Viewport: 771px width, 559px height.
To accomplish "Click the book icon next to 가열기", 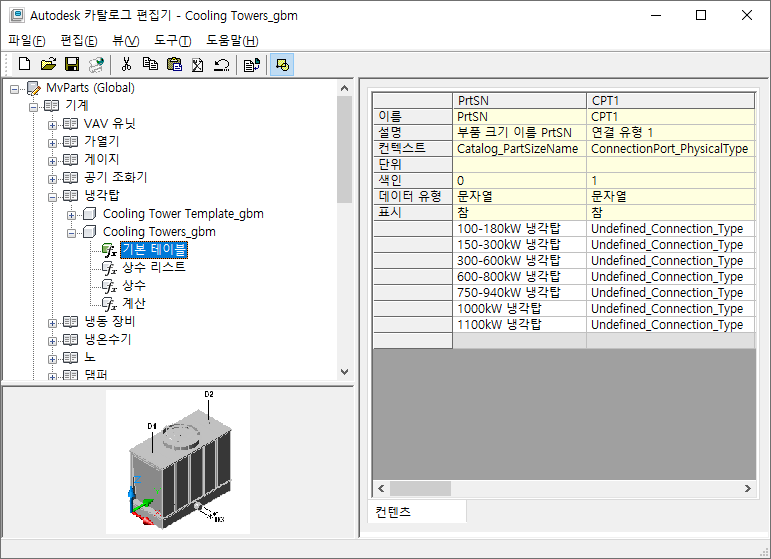I will 70,142.
